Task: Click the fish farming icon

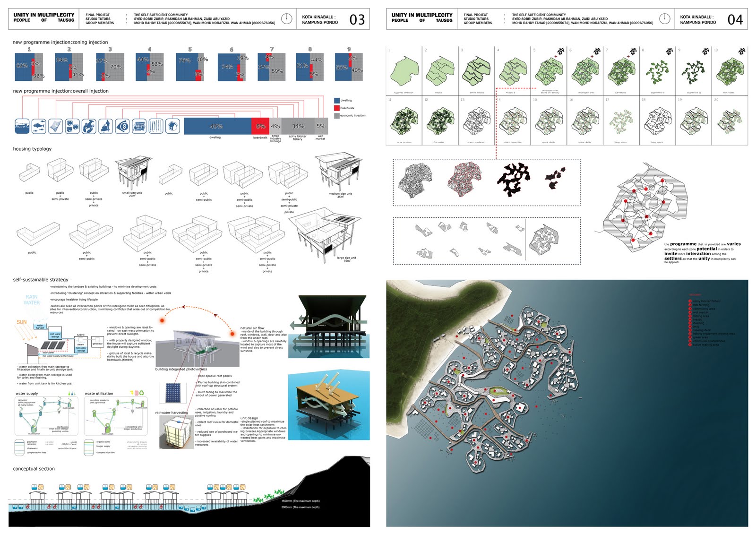Action: click(39, 126)
